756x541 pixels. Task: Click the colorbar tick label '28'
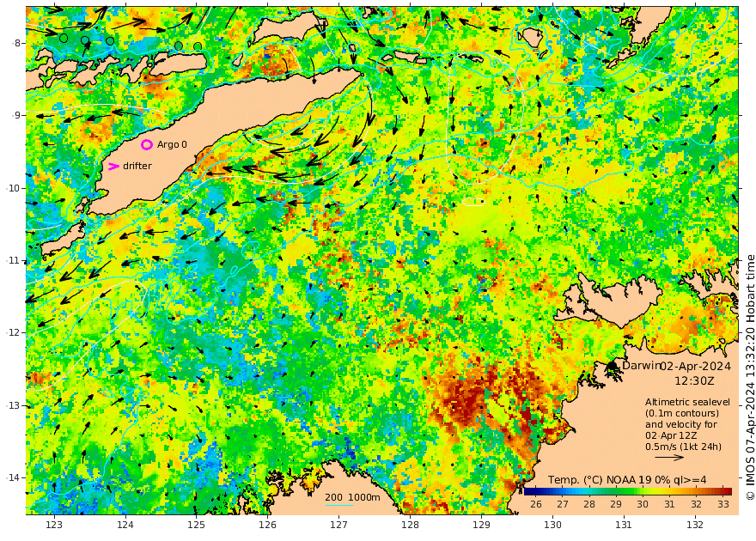click(589, 504)
